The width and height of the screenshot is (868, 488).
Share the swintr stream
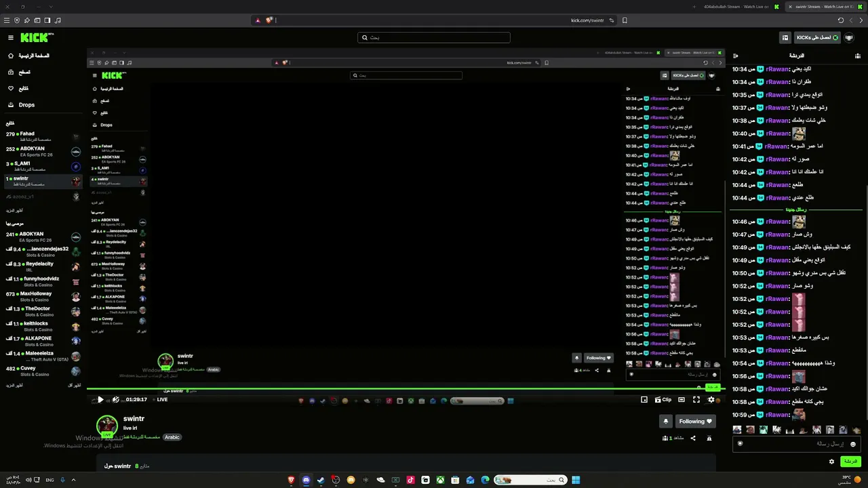tap(693, 439)
